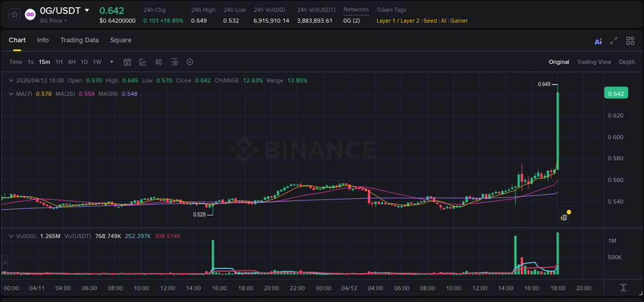644x302 pixels.
Task: Open the news feed icon with yellow dot
Action: (564, 216)
